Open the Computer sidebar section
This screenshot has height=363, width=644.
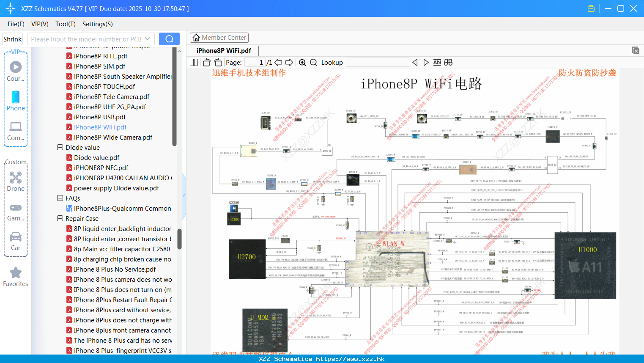click(x=16, y=131)
